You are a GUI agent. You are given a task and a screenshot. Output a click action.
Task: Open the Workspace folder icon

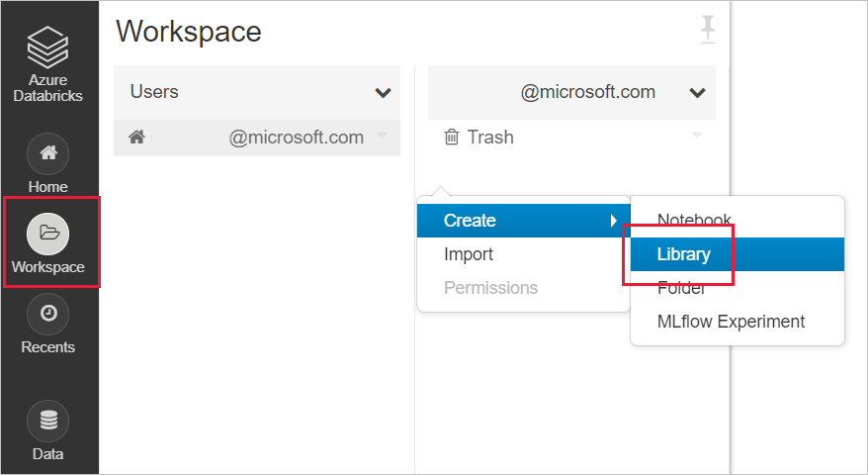click(48, 234)
